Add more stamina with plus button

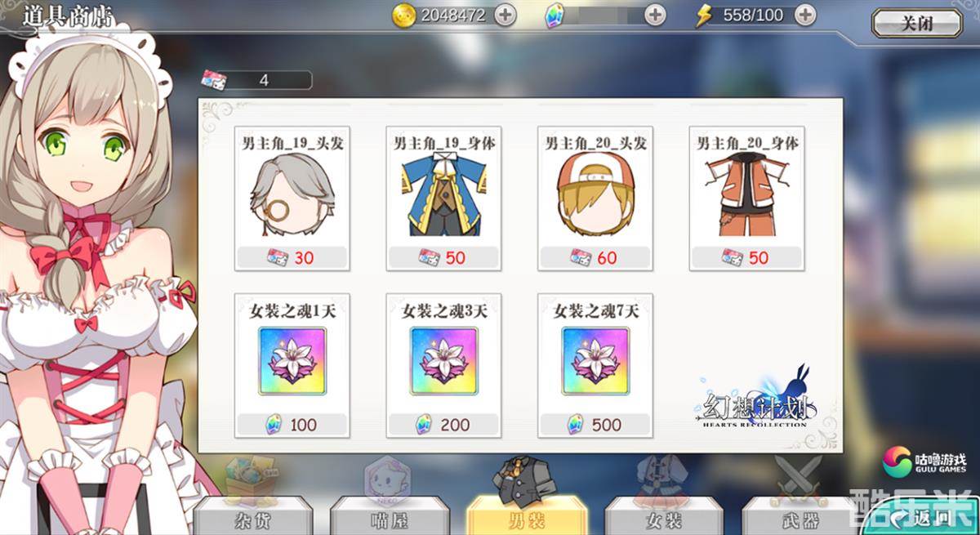tap(805, 15)
